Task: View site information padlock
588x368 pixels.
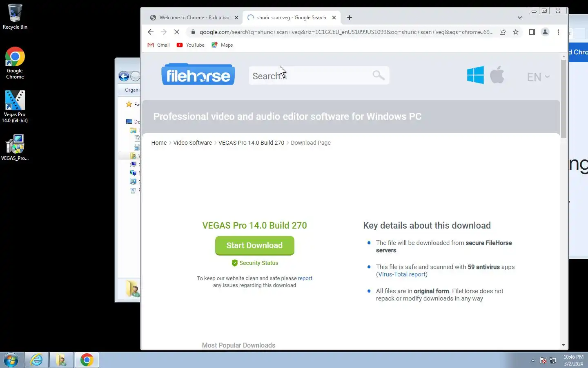Action: coord(193,32)
